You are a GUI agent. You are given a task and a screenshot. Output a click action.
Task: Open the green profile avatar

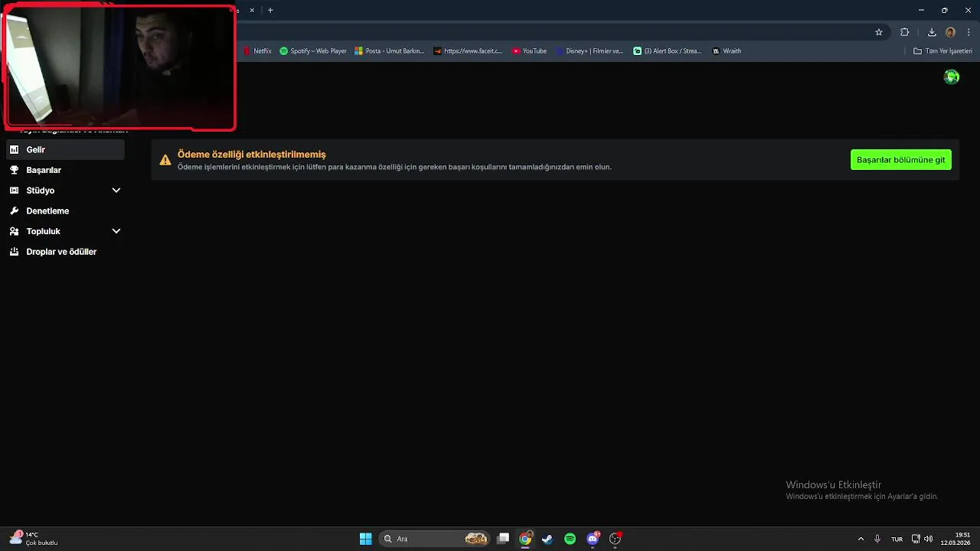coord(952,77)
